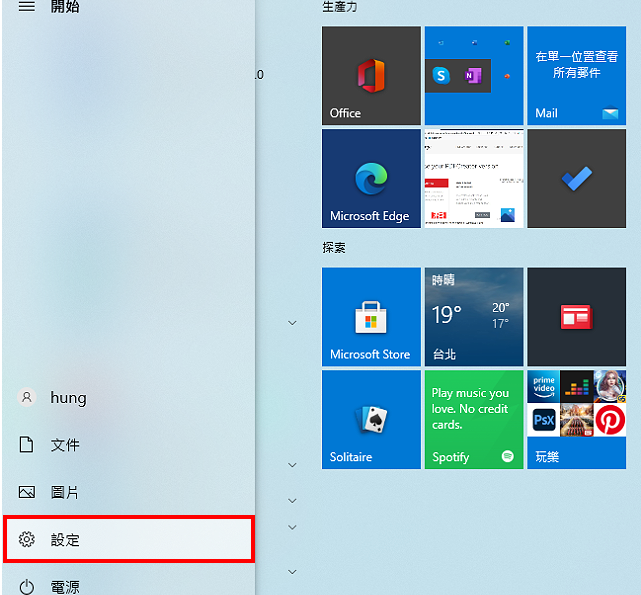Click the user avatar icon
The width and height of the screenshot is (641, 595).
[x=27, y=397]
